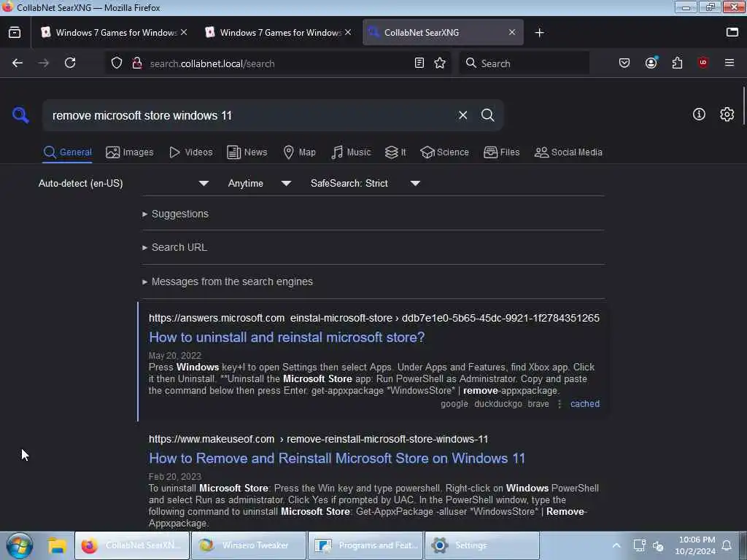Image resolution: width=747 pixels, height=560 pixels.
Task: Open Firefox tab overview (list all tabs) icon
Action: tap(15, 32)
